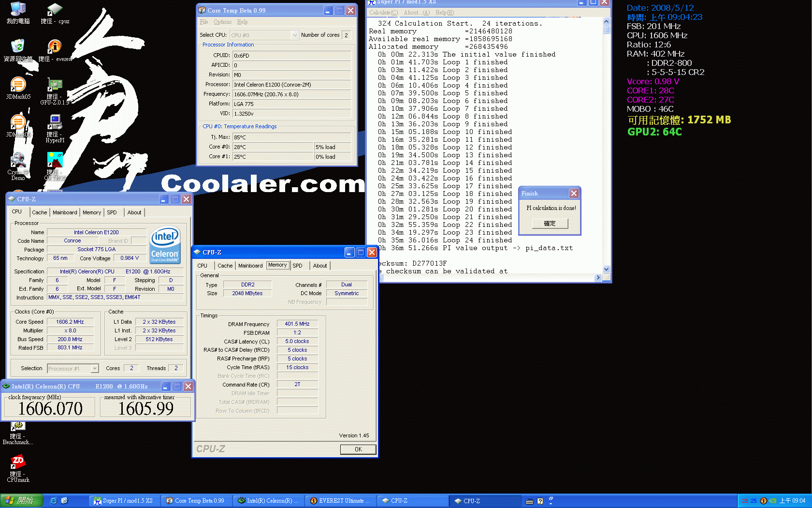Click the CPUID field in Core Temp
Image resolution: width=812 pixels, height=508 pixels.
click(292, 56)
